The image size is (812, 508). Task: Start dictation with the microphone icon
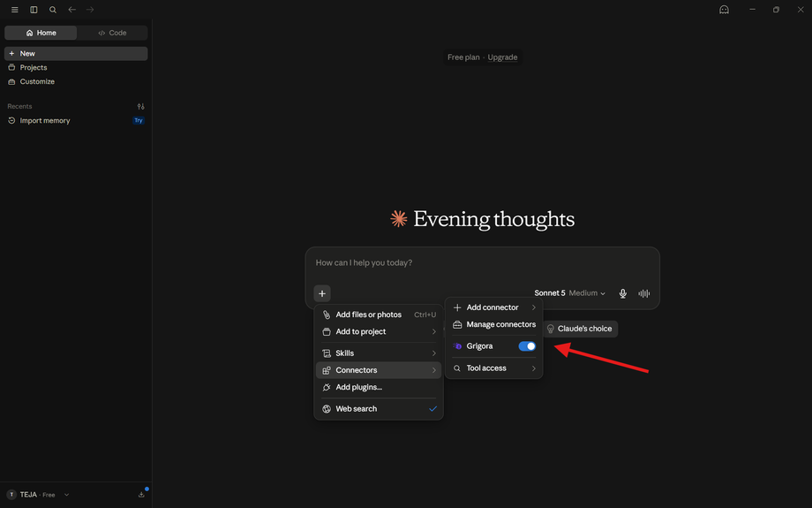[x=623, y=293]
